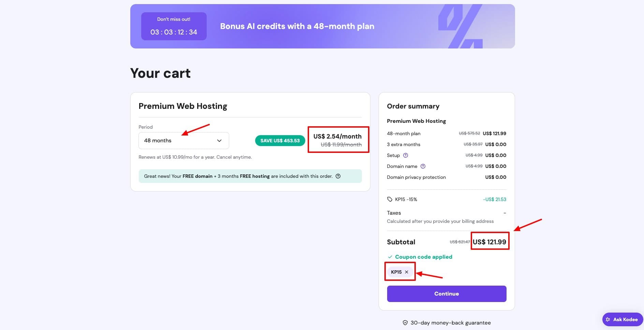
Task: Open the Ask Kodee chat assistant
Action: pyautogui.click(x=622, y=319)
